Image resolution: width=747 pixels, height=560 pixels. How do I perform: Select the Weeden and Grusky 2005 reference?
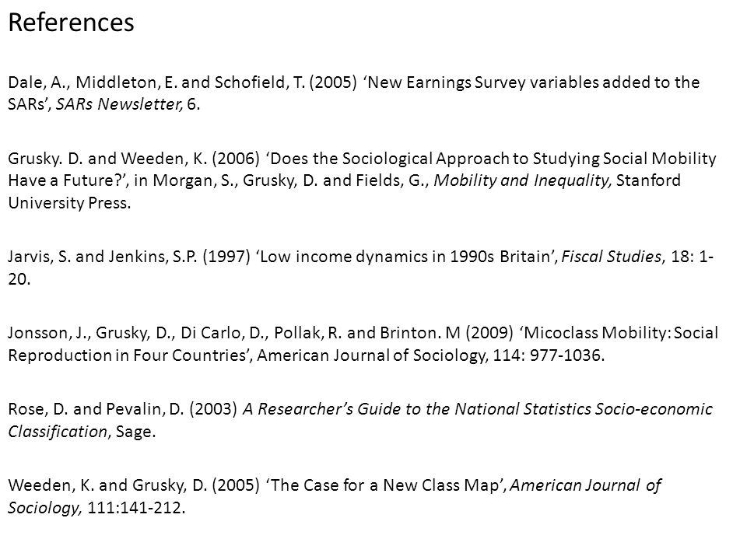coord(335,496)
